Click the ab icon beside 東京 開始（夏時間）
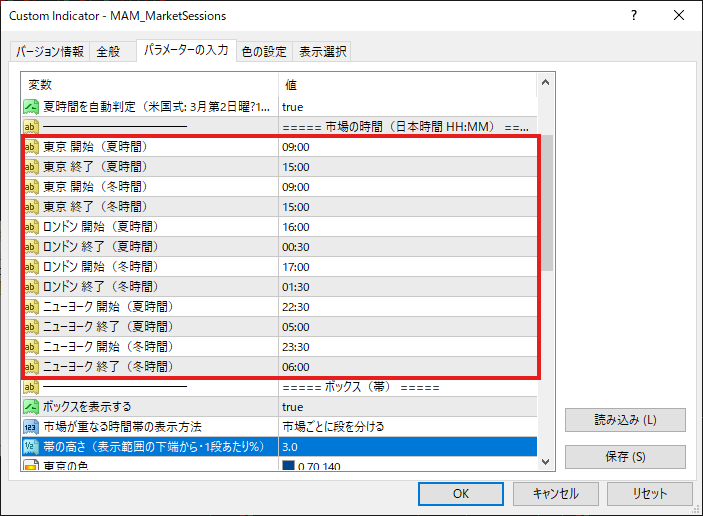Image resolution: width=703 pixels, height=516 pixels. (31, 147)
